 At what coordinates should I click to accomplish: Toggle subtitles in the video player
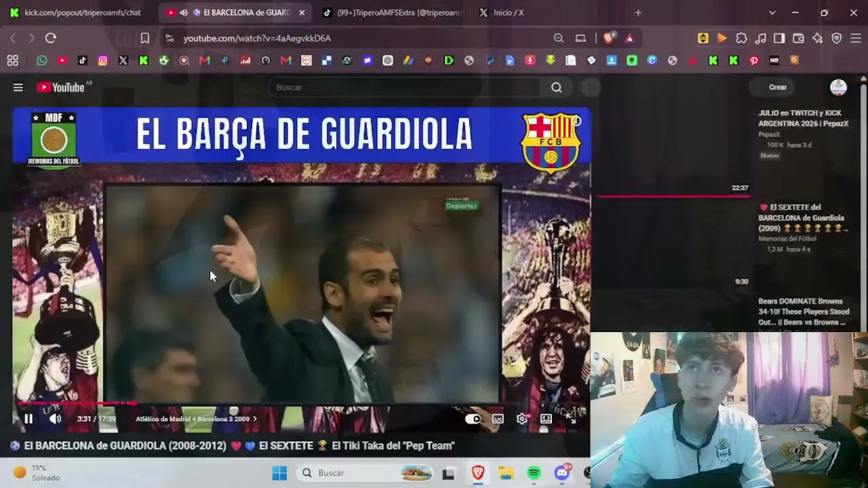tap(498, 419)
